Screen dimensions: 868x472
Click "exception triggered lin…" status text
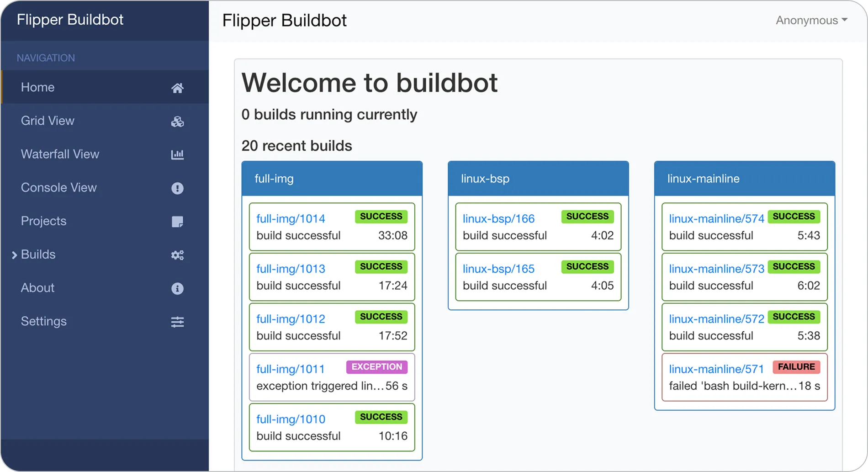click(320, 386)
